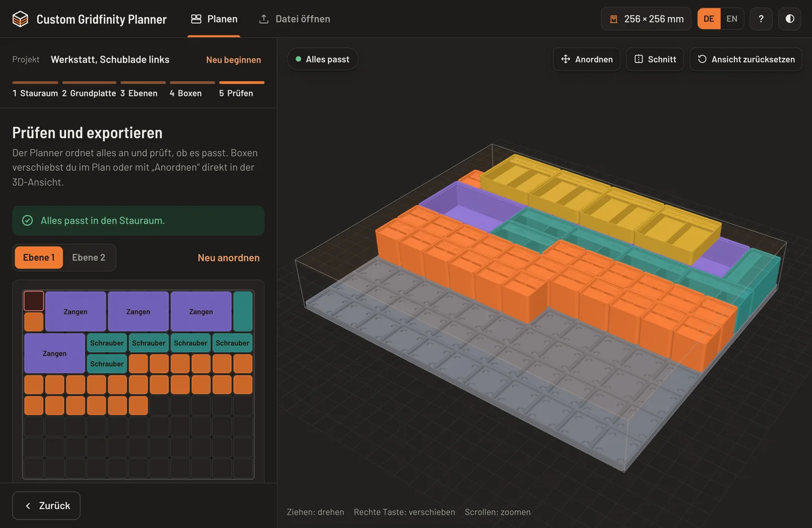812x528 pixels.
Task: Select the Zangen box beside the Schrauber boxes
Action: tap(55, 354)
